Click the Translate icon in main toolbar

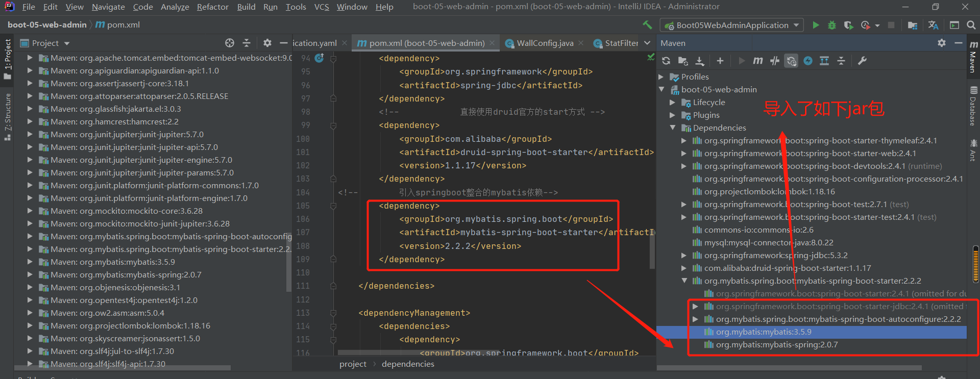click(x=934, y=25)
